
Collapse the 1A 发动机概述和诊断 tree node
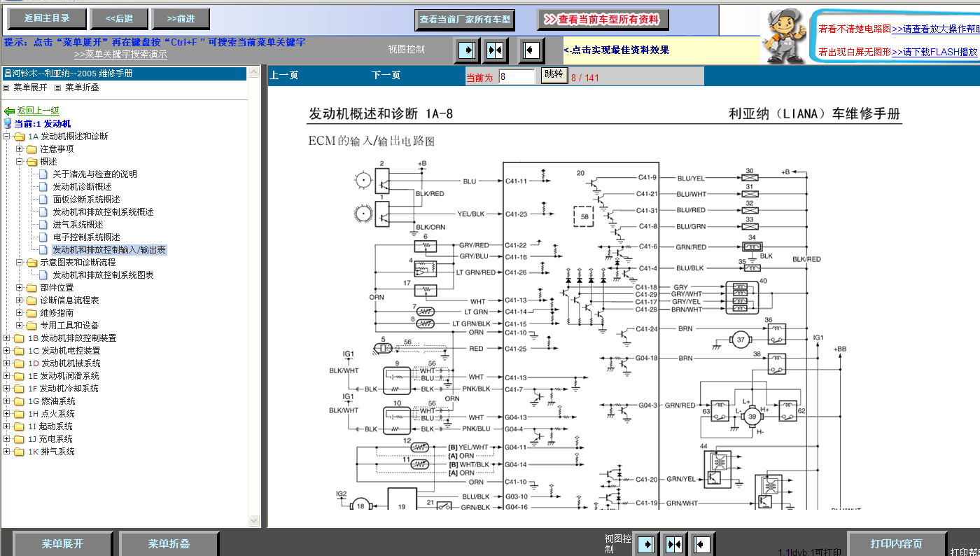7,137
